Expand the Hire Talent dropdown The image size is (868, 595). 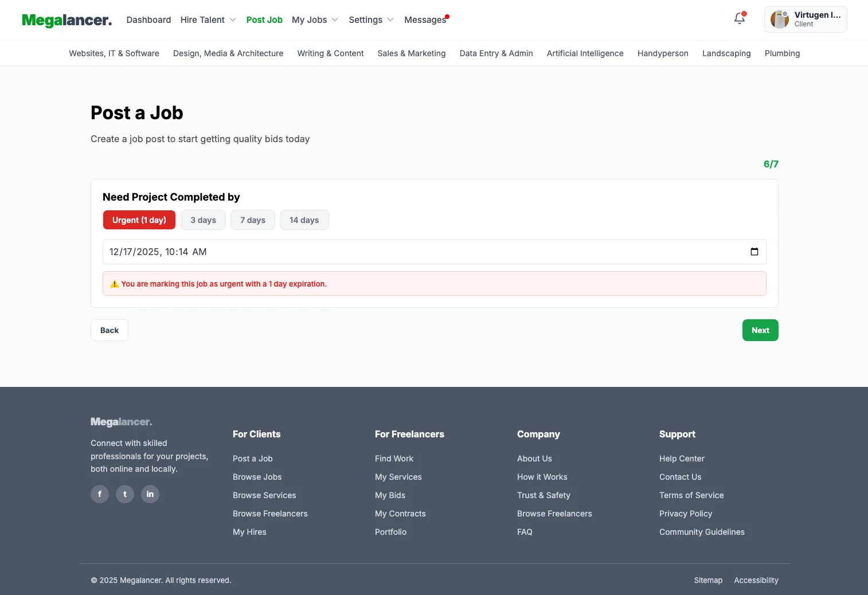point(208,20)
